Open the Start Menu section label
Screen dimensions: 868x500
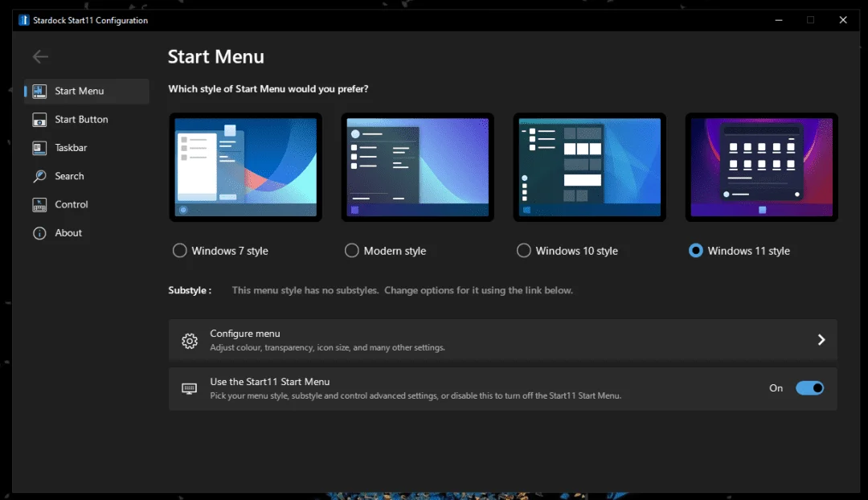coord(79,91)
